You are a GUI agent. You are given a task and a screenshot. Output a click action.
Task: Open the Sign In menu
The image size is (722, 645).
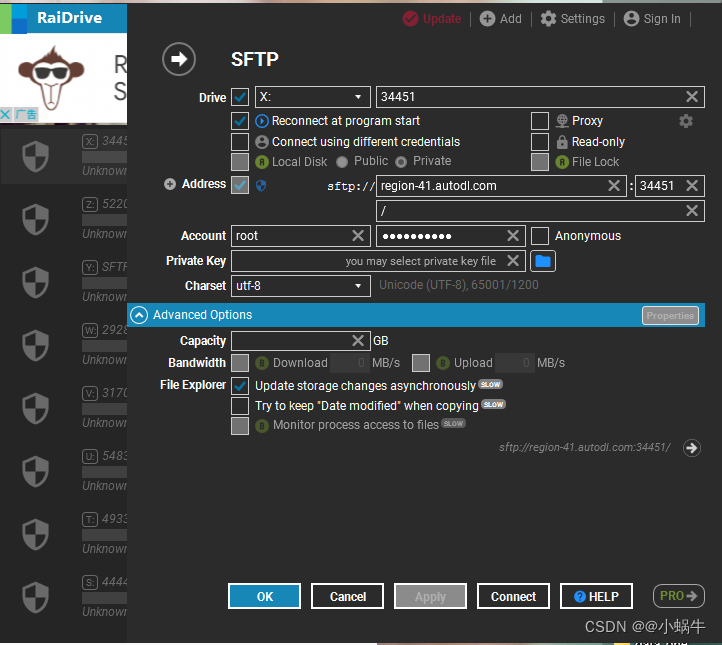tap(652, 19)
